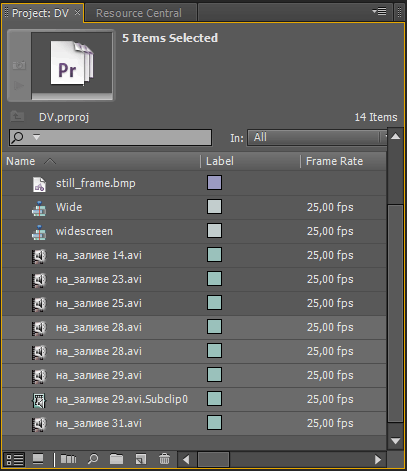This screenshot has height=471, width=407.
Task: Click 25,00 fps in на_заливе 31.avi row
Action: pos(330,423)
